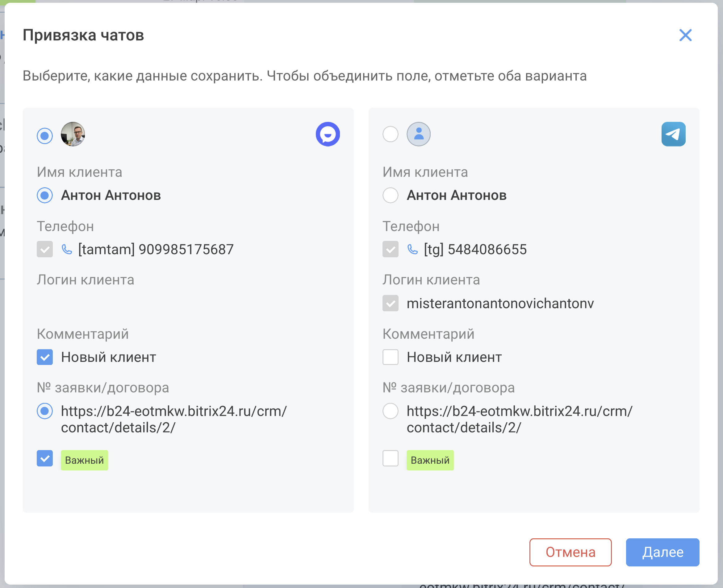This screenshot has width=723, height=588.
Task: Uncheck the left Важный tag checkbox
Action: click(45, 458)
